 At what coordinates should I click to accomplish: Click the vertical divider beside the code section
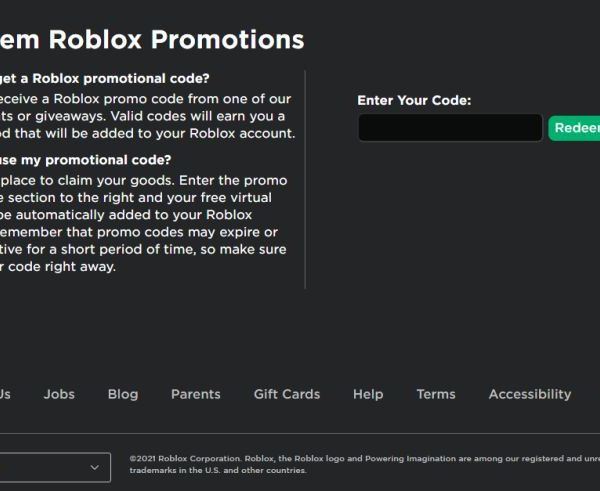[x=305, y=180]
